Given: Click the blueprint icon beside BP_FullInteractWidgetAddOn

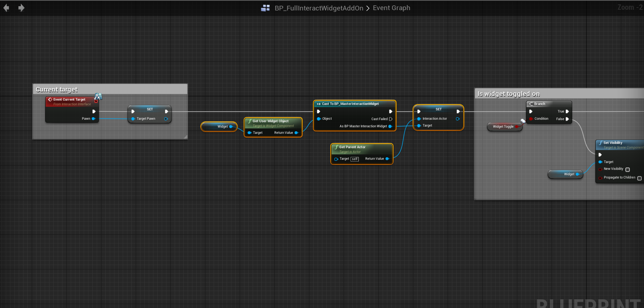Looking at the screenshot, I should coord(265,8).
